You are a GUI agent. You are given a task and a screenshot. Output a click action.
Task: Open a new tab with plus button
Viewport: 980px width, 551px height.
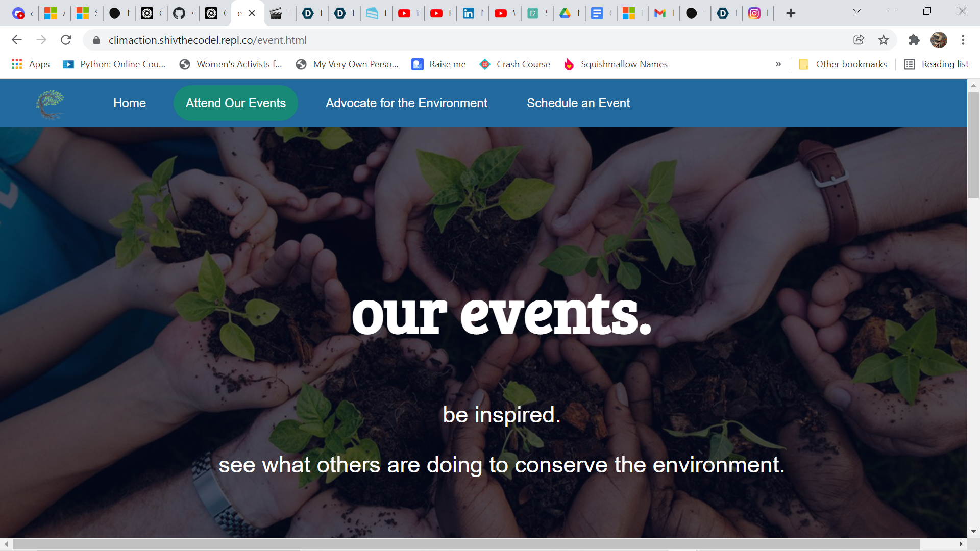(x=791, y=13)
